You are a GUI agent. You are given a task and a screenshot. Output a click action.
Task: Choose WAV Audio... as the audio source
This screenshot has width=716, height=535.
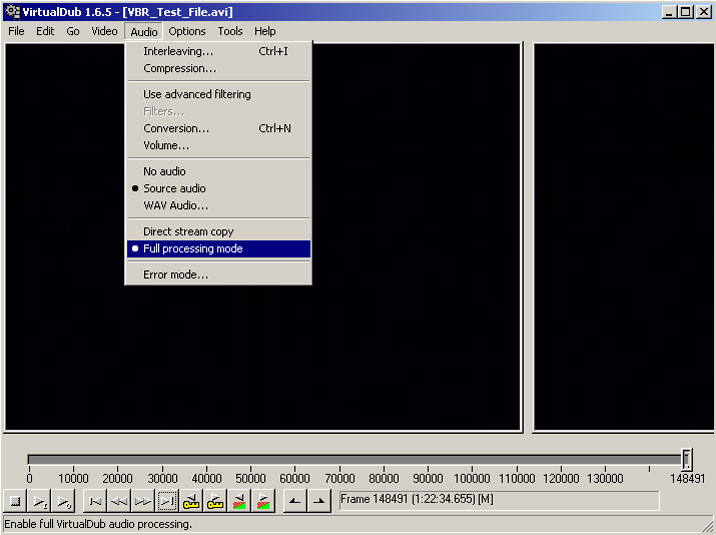coord(219,205)
